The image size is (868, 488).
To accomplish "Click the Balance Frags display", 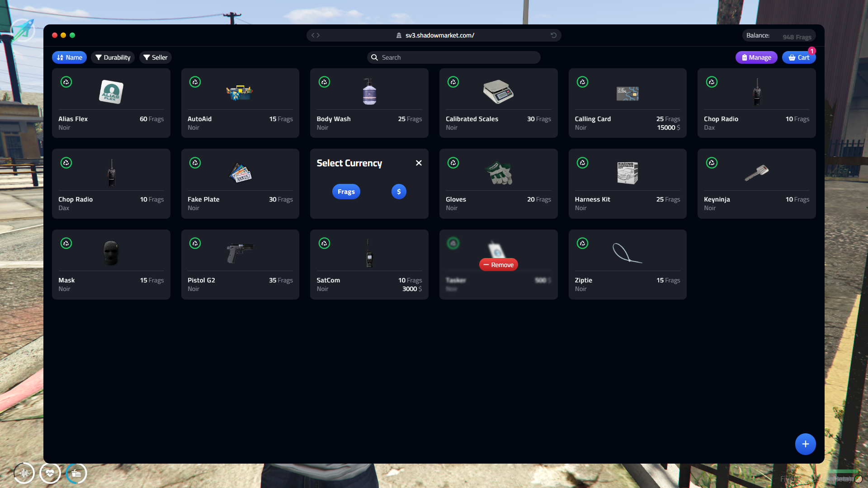I will point(779,36).
